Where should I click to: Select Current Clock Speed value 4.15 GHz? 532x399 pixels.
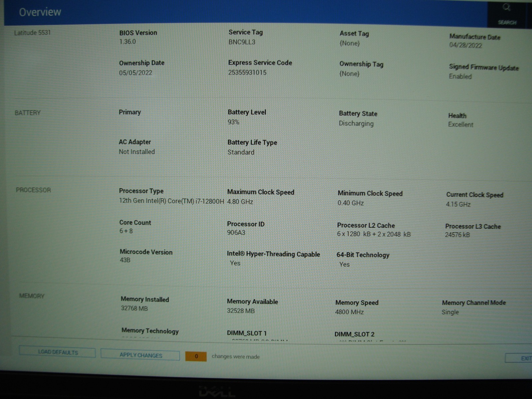pos(458,204)
